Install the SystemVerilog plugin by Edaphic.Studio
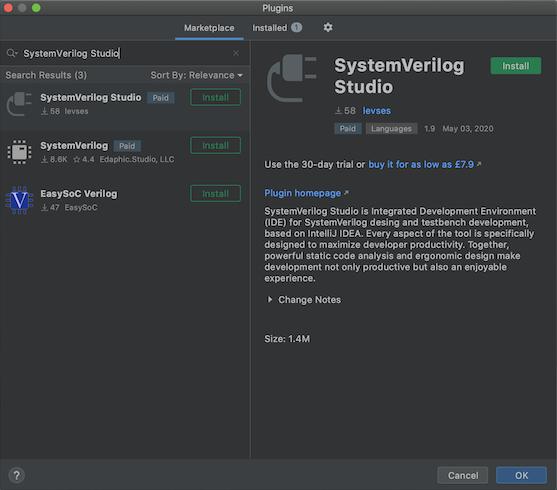The height and width of the screenshot is (490, 557). click(x=215, y=145)
